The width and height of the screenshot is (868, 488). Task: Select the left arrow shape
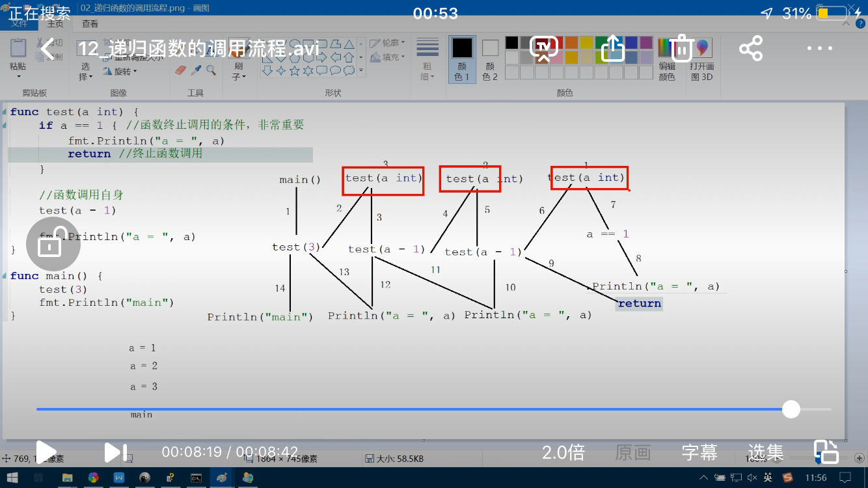pos(336,57)
